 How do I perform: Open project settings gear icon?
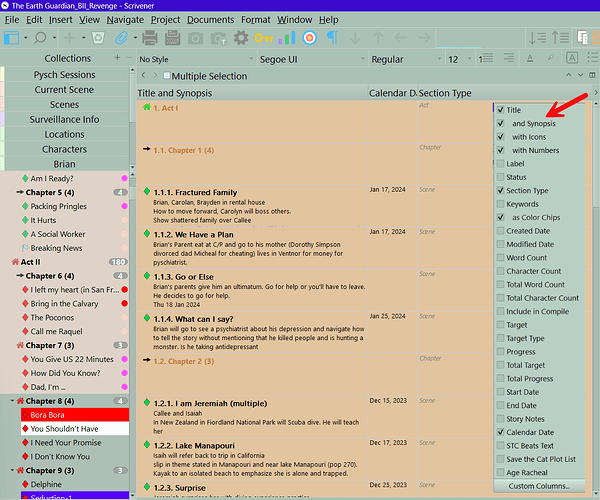(241, 37)
